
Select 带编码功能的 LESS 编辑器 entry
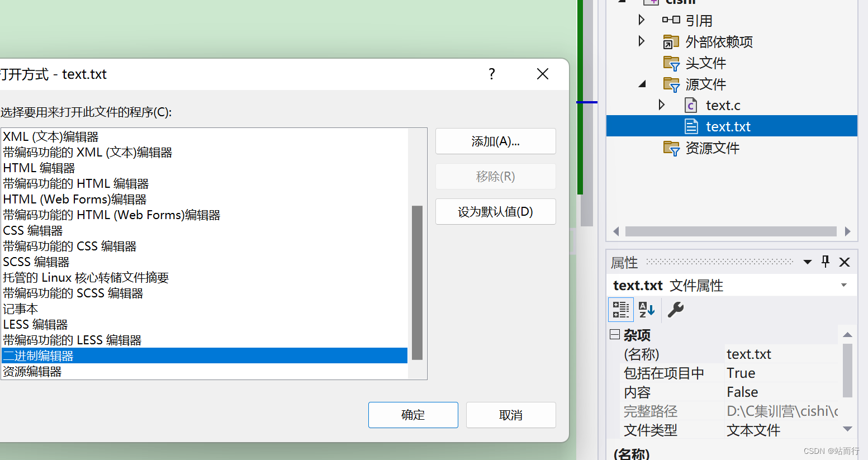[205, 340]
